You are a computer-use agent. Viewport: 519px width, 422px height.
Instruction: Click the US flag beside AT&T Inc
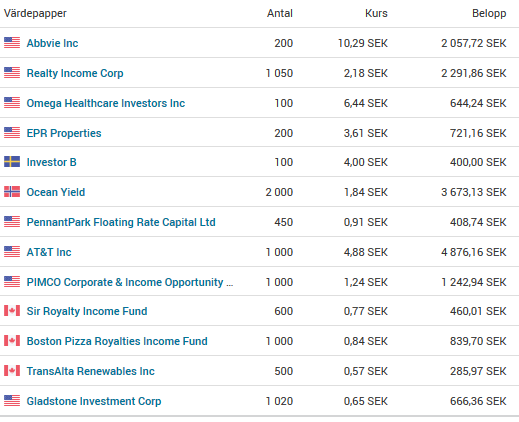12,252
